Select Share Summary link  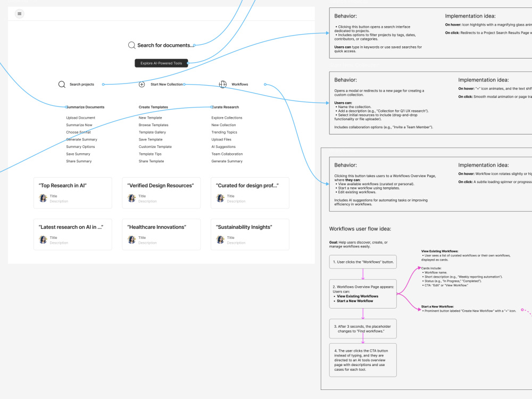pyautogui.click(x=79, y=161)
